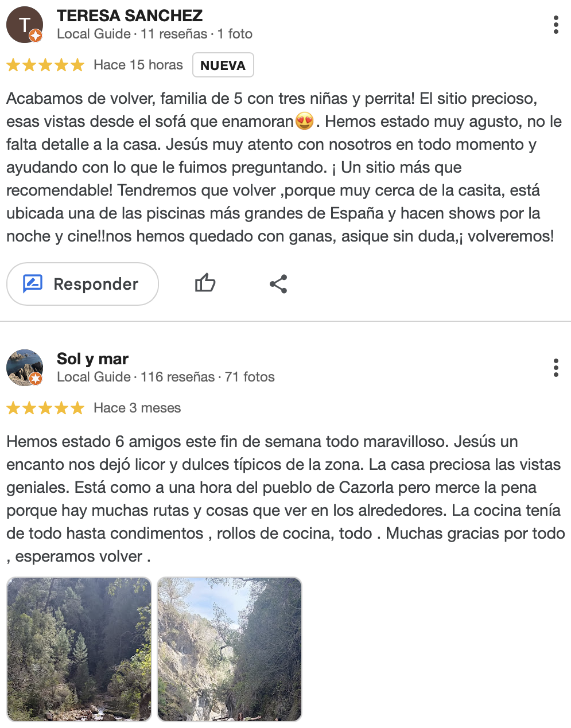Like Teresa Sanchez's review with thumbs up
The image size is (571, 728).
(205, 283)
